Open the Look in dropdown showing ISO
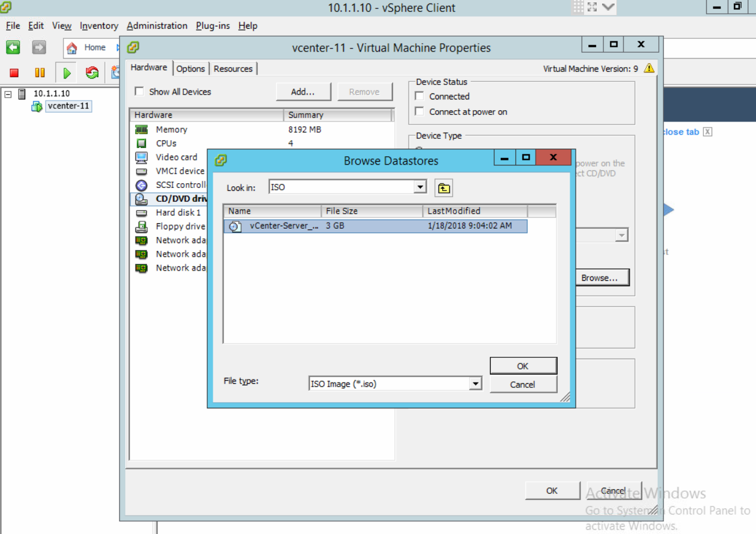Viewport: 756px width, 534px height. pos(421,187)
